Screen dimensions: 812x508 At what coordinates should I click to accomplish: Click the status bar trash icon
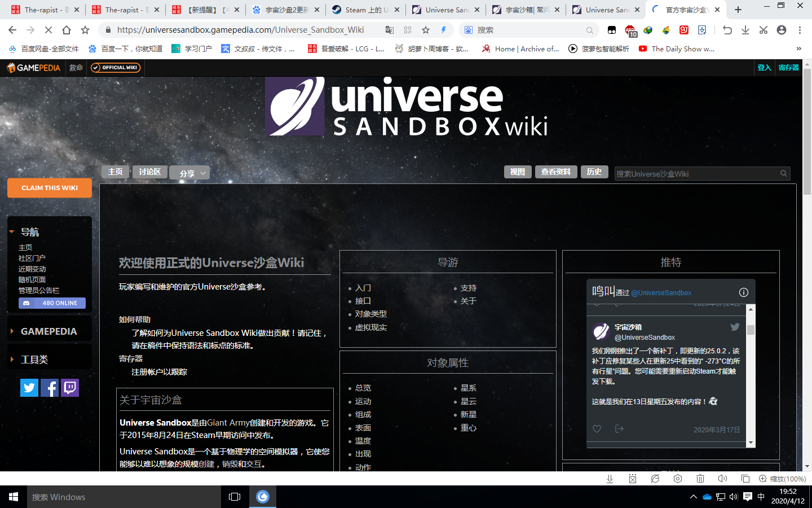click(x=700, y=479)
